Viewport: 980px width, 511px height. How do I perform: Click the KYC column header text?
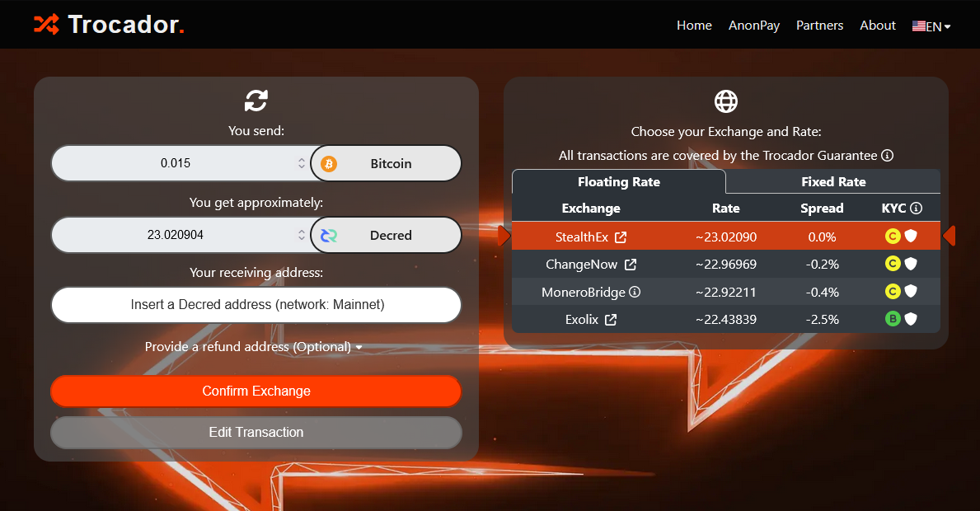tap(893, 208)
